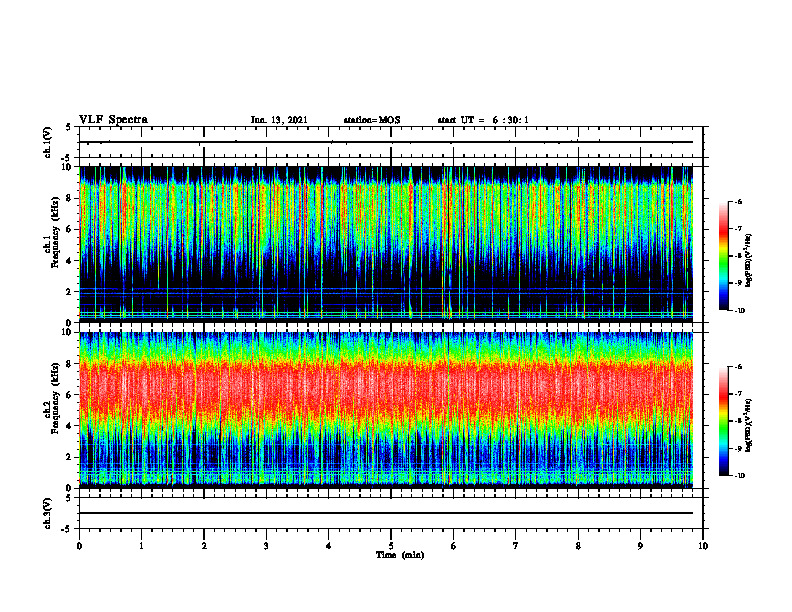Click the ch.2 spectrogram panel

386,410
